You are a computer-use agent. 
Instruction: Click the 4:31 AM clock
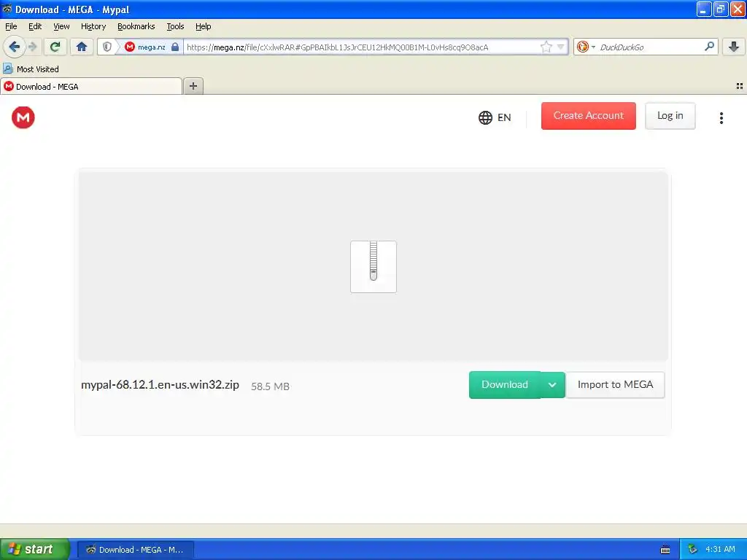tap(720, 549)
